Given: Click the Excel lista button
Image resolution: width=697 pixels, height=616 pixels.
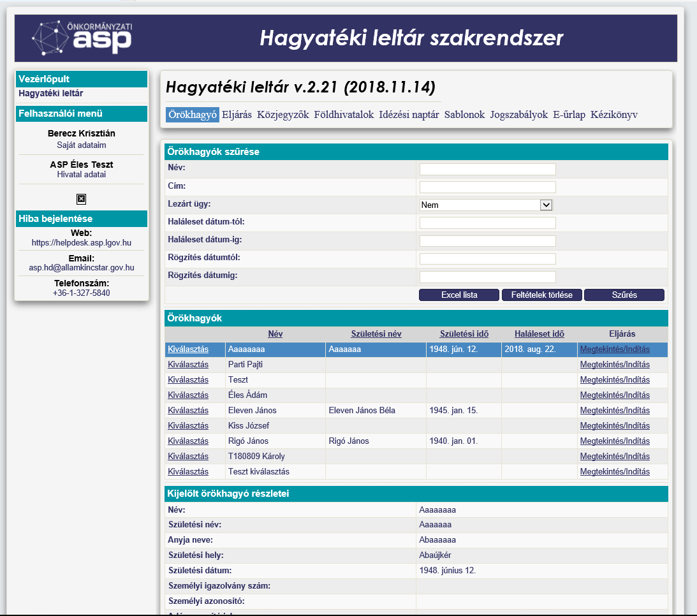Looking at the screenshot, I should 459,295.
